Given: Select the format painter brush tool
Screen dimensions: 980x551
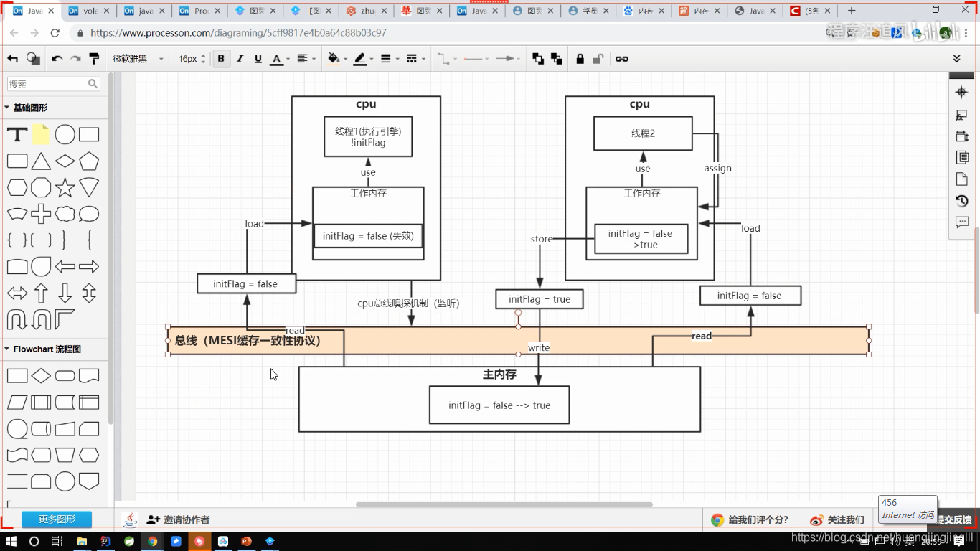Looking at the screenshot, I should 94,59.
